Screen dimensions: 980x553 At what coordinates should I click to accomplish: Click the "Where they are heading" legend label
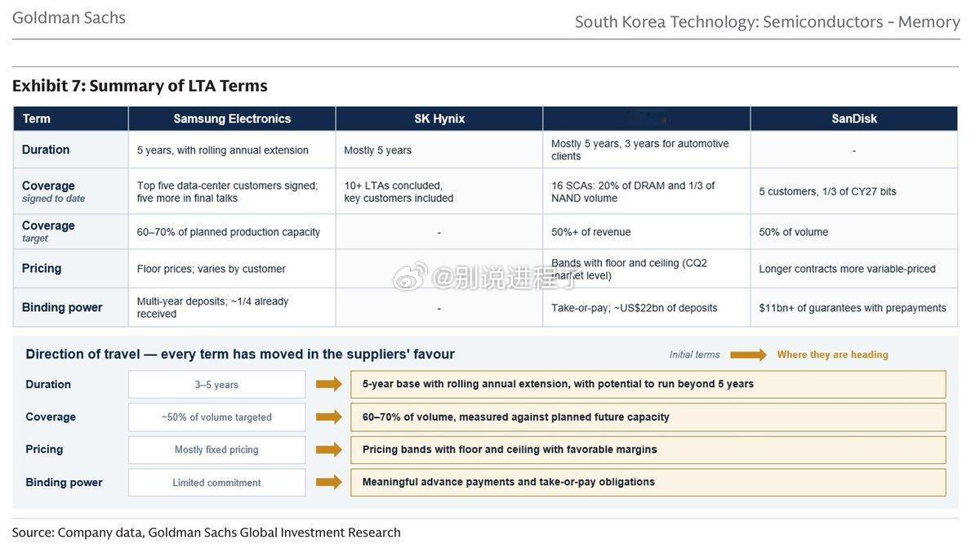[x=833, y=355]
